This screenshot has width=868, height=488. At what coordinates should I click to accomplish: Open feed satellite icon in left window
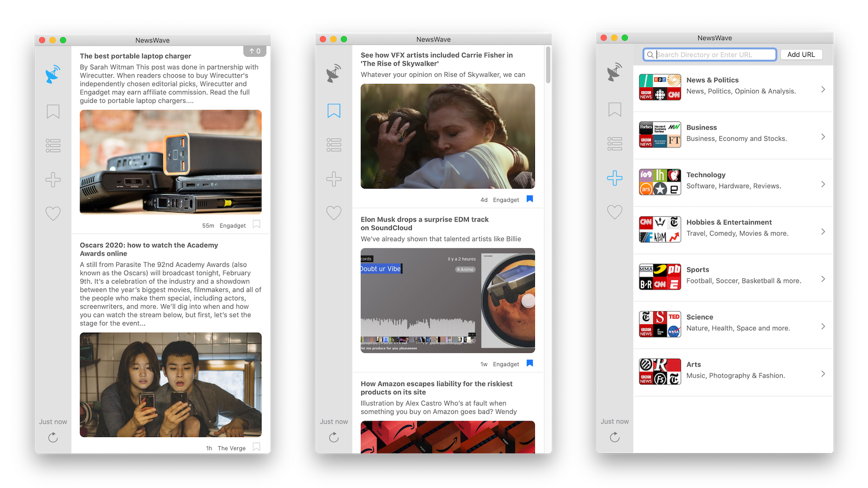(x=53, y=74)
